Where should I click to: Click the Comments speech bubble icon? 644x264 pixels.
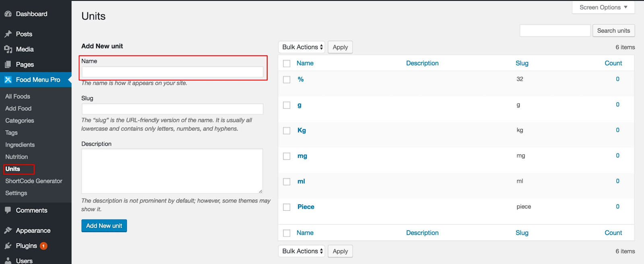tap(8, 210)
